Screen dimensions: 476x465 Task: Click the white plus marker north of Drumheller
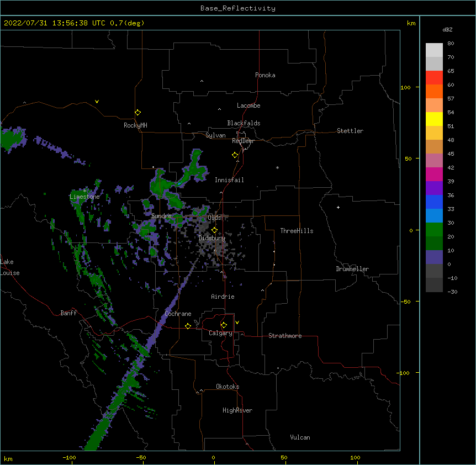(338, 207)
